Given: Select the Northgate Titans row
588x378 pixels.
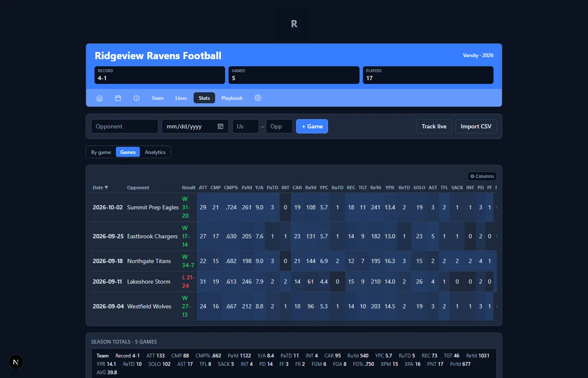Looking at the screenshot, I should point(294,261).
